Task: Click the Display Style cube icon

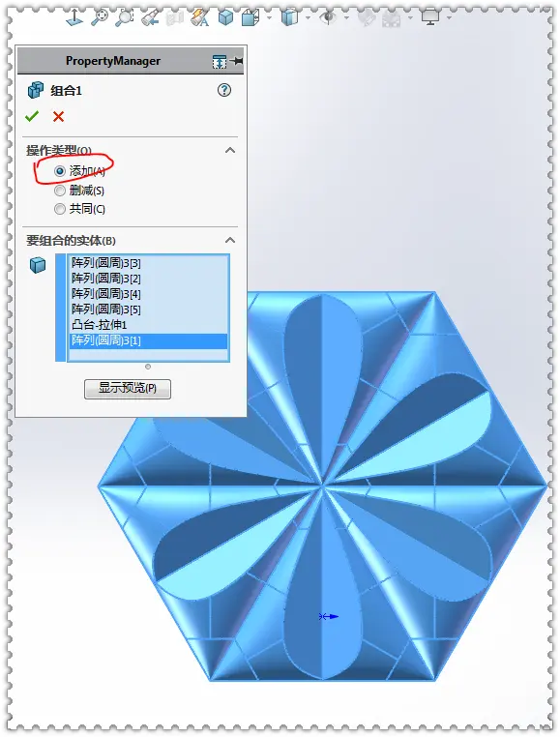Action: pyautogui.click(x=289, y=17)
